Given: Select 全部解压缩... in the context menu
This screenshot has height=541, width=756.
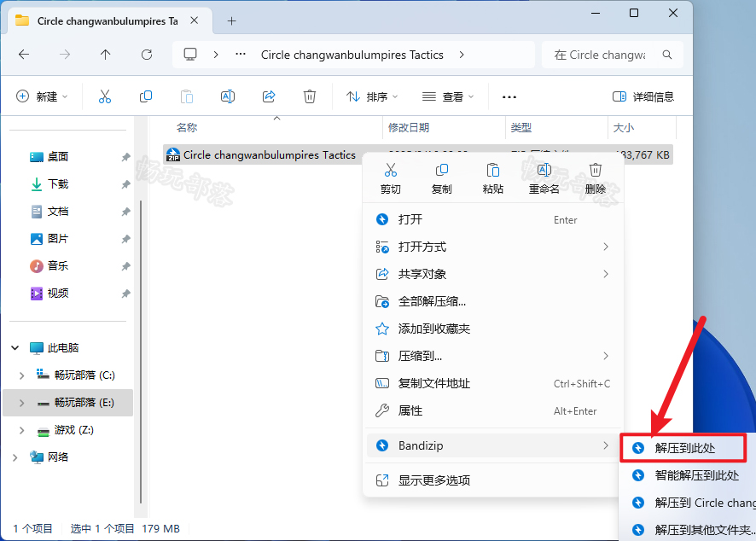Looking at the screenshot, I should tap(493, 301).
